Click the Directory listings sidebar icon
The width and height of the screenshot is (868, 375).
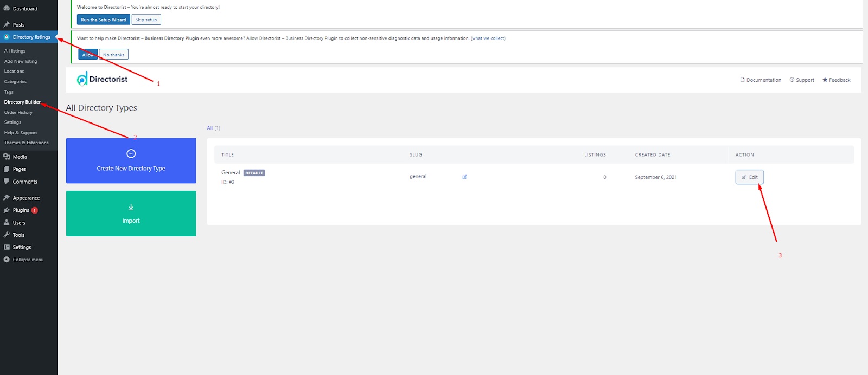[7, 37]
